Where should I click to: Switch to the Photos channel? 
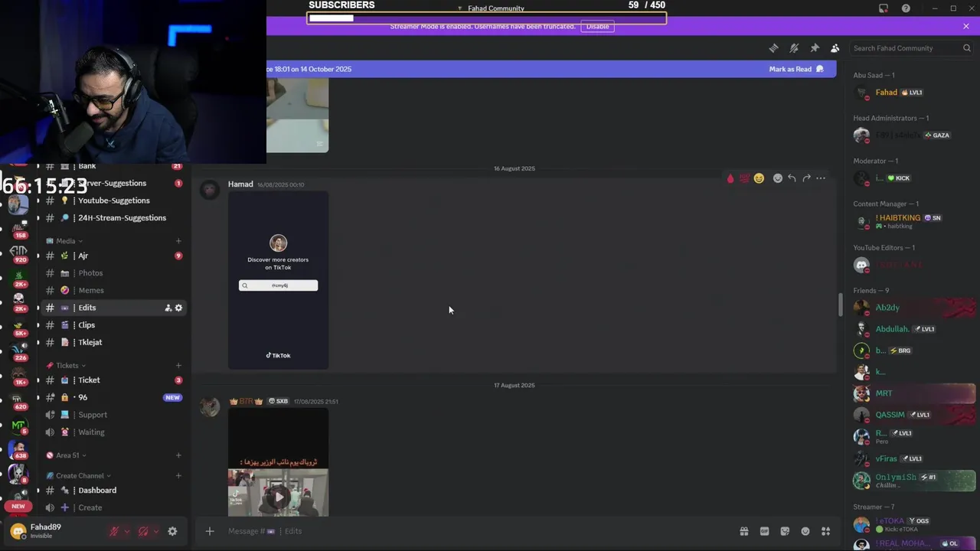[113, 273]
